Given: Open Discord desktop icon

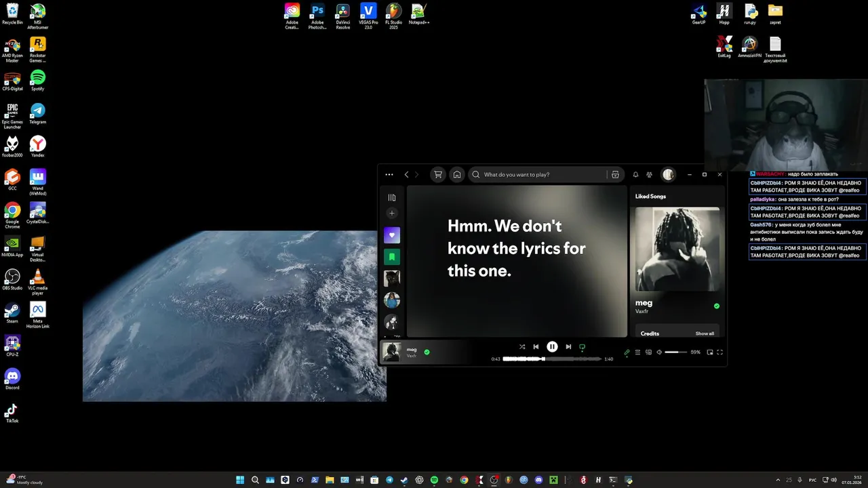Looking at the screenshot, I should pos(12,379).
